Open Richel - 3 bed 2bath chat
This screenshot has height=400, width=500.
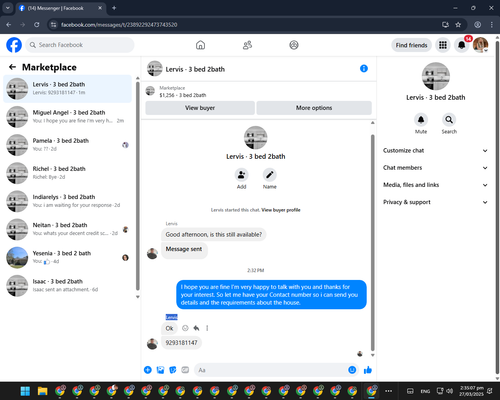point(67,173)
